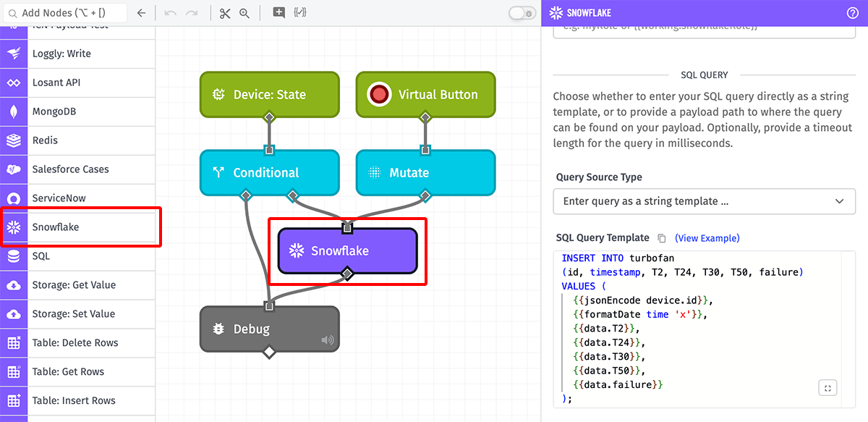The width and height of the screenshot is (868, 422).
Task: Click the magnifier zoom icon in the toolbar
Action: [x=244, y=13]
